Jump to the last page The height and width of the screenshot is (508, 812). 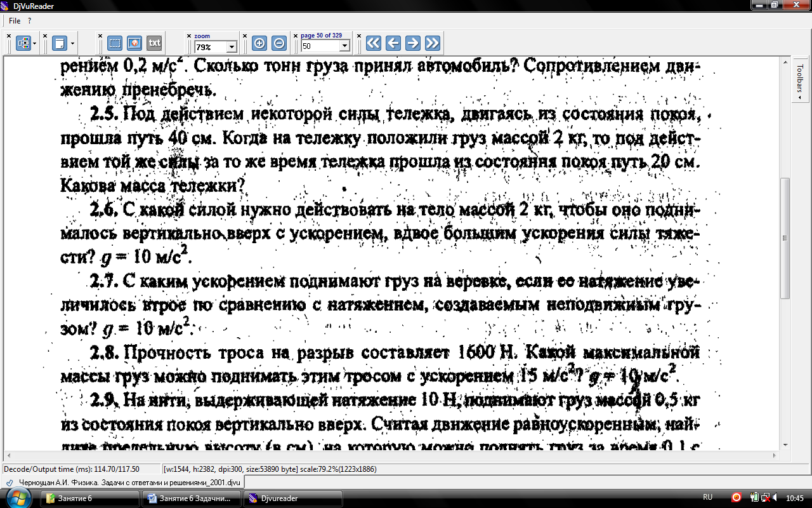tap(432, 43)
